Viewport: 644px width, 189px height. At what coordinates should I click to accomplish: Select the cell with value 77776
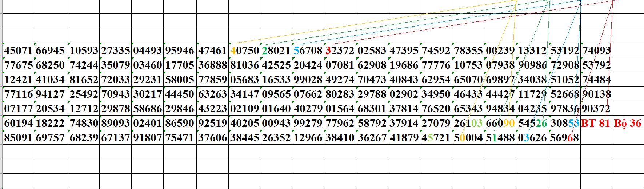click(x=436, y=65)
